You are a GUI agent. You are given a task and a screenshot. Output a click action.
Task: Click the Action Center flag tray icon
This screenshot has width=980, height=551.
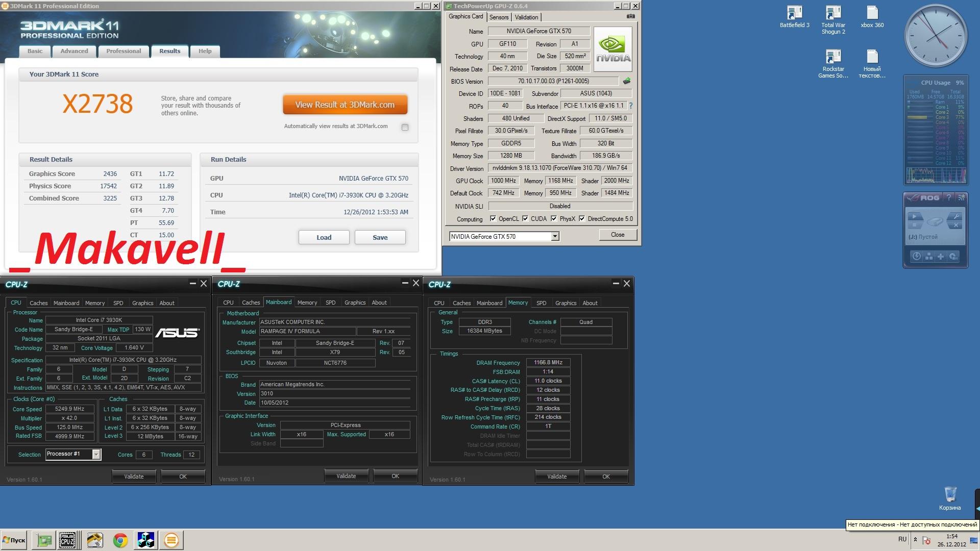tap(927, 540)
